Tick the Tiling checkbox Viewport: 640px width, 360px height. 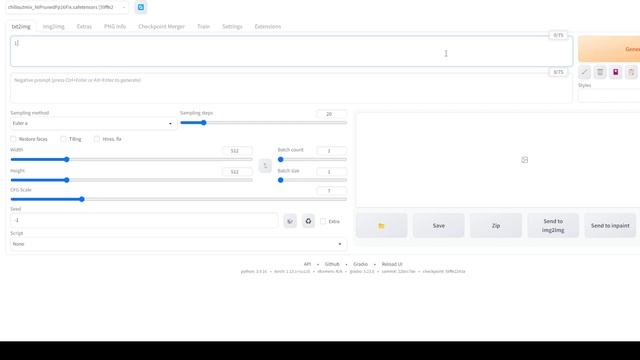(x=63, y=139)
